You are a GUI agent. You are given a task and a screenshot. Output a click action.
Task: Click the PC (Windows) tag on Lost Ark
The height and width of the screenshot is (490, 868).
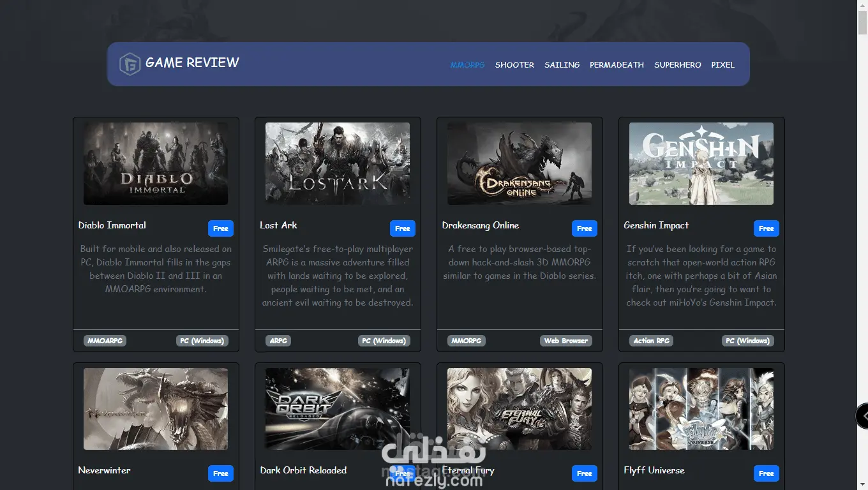pyautogui.click(x=384, y=341)
